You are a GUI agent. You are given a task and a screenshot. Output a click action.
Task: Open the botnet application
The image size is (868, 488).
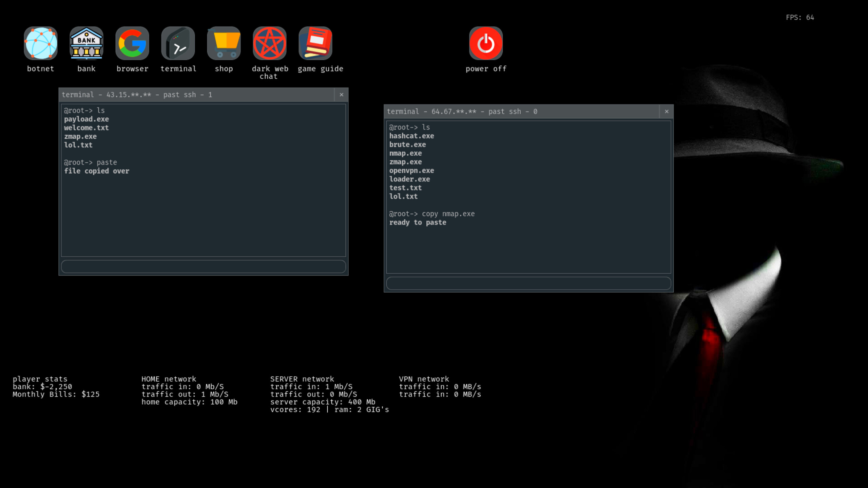click(x=40, y=43)
